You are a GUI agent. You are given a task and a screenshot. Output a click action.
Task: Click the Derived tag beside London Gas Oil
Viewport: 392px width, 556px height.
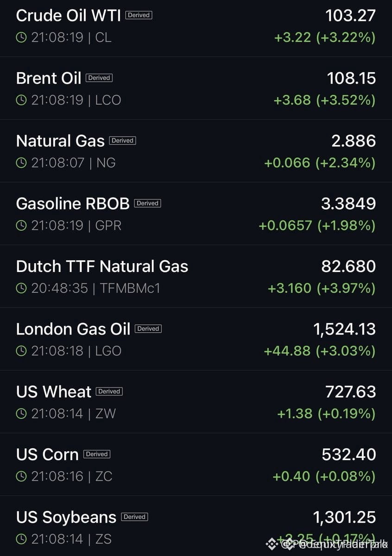point(148,329)
